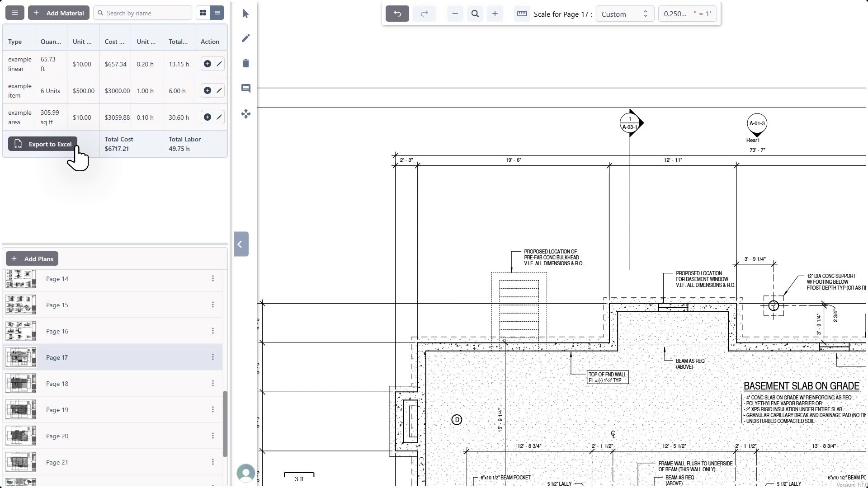Open options menu for Page 17
This screenshot has height=488, width=868.
point(213,357)
